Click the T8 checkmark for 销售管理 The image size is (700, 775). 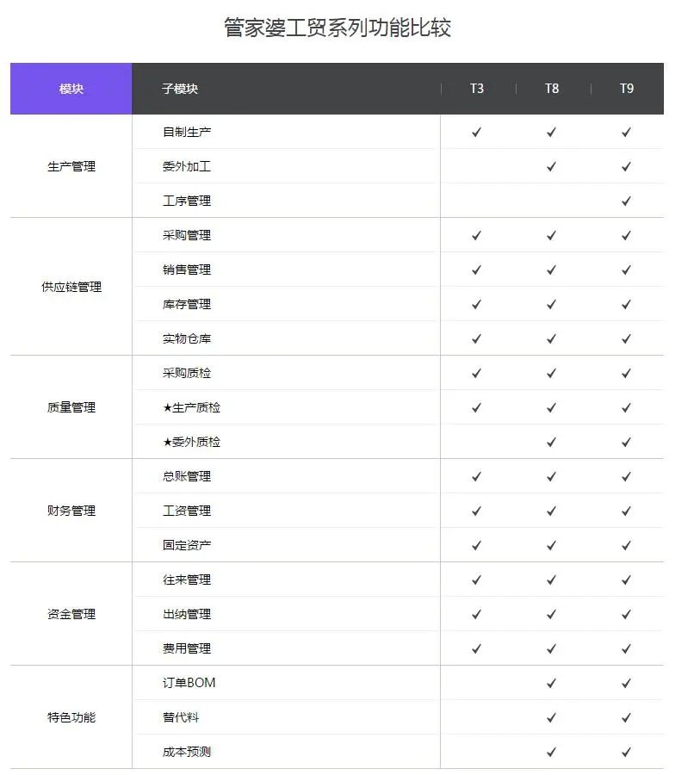[552, 270]
